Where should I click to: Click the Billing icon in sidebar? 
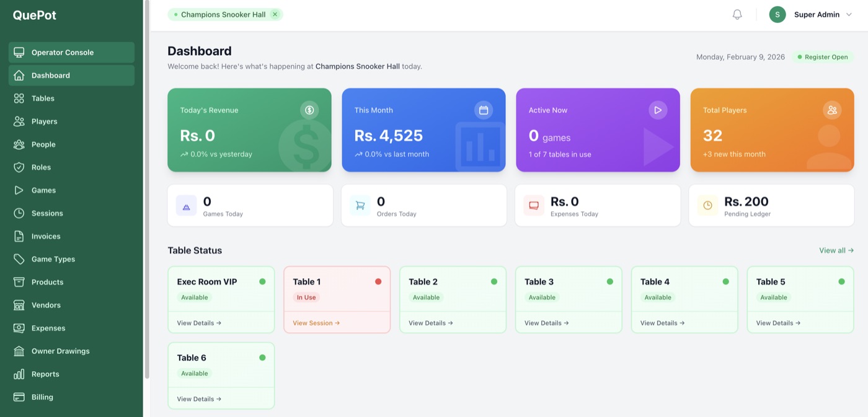pyautogui.click(x=19, y=397)
